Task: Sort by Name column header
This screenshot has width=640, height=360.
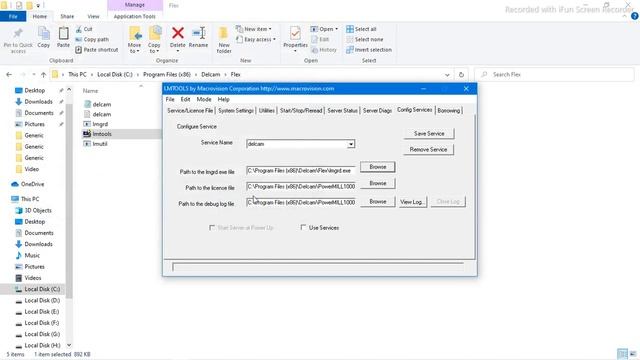Action: [x=90, y=91]
